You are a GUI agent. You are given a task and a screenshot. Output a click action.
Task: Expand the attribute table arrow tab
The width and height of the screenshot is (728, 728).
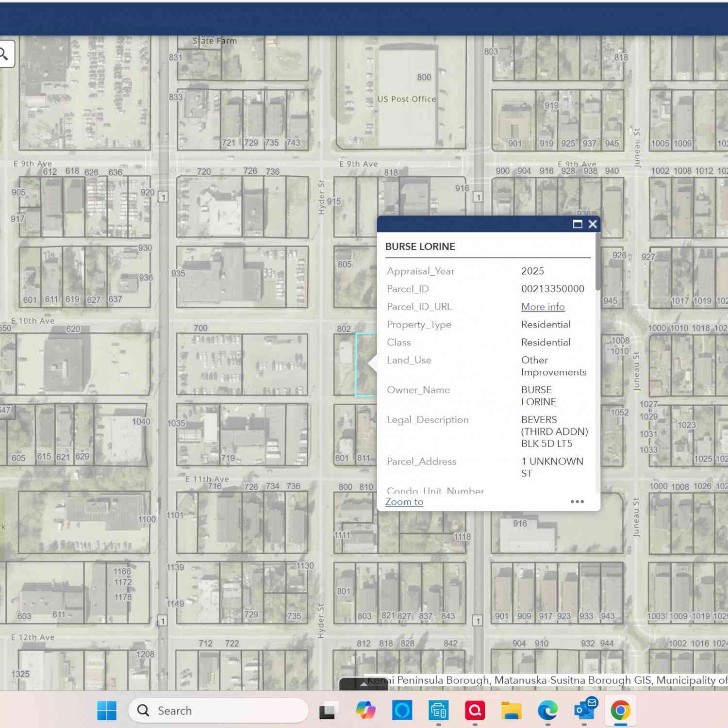coord(364,684)
